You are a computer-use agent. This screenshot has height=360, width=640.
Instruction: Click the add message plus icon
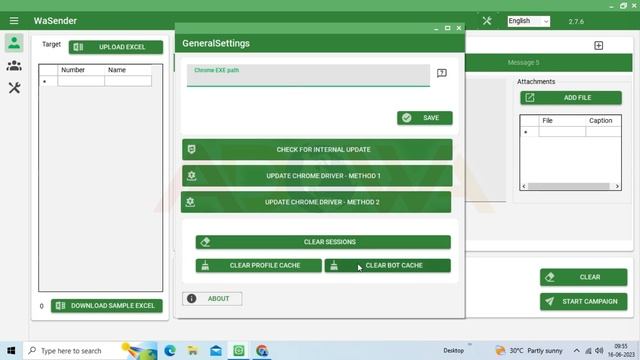pos(598,45)
